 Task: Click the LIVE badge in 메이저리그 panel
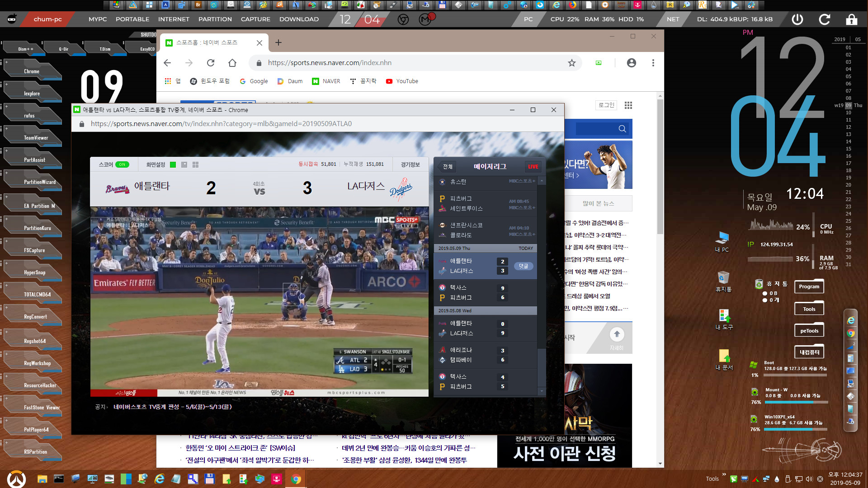[x=533, y=167]
